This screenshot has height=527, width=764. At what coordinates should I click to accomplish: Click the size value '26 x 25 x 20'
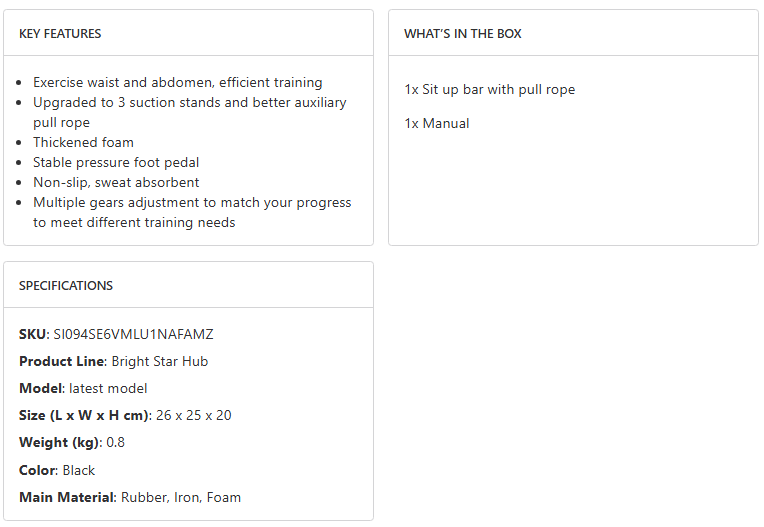pyautogui.click(x=194, y=416)
